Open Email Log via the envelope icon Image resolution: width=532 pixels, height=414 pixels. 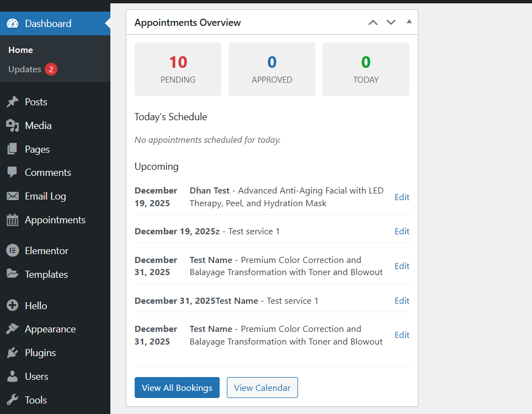pyautogui.click(x=13, y=196)
